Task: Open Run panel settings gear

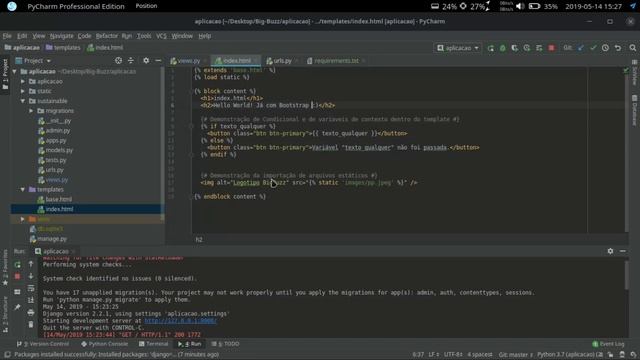Action: (610, 251)
